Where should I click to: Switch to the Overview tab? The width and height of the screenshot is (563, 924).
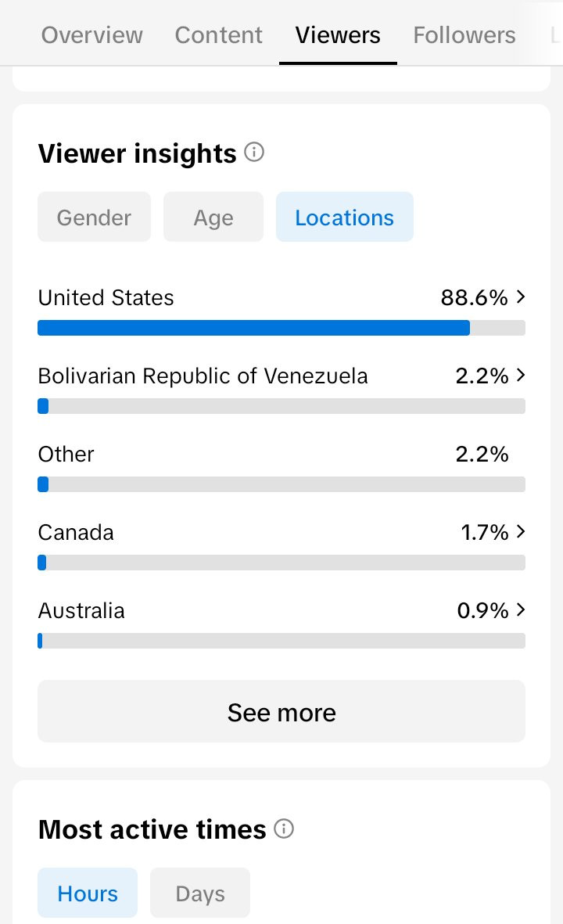(x=91, y=35)
